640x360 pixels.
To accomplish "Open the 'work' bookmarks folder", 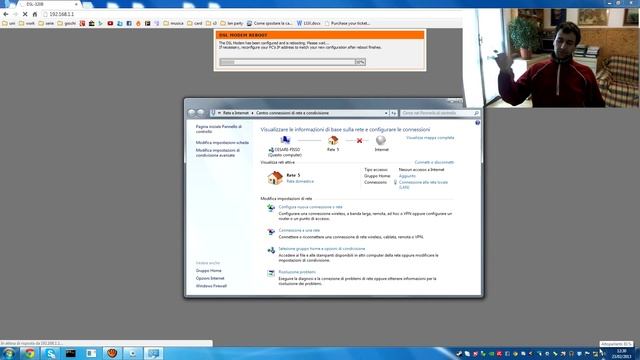I will tap(27, 23).
